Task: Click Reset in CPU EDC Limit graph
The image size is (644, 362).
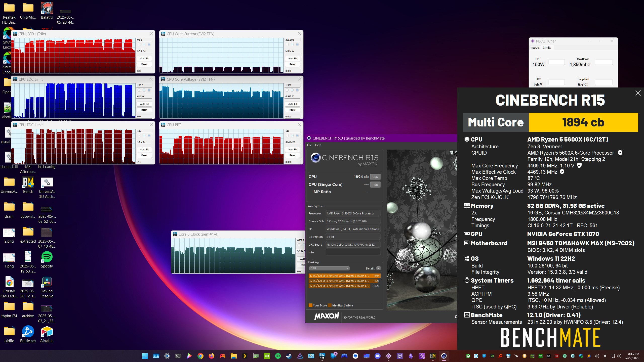Action: point(144,110)
